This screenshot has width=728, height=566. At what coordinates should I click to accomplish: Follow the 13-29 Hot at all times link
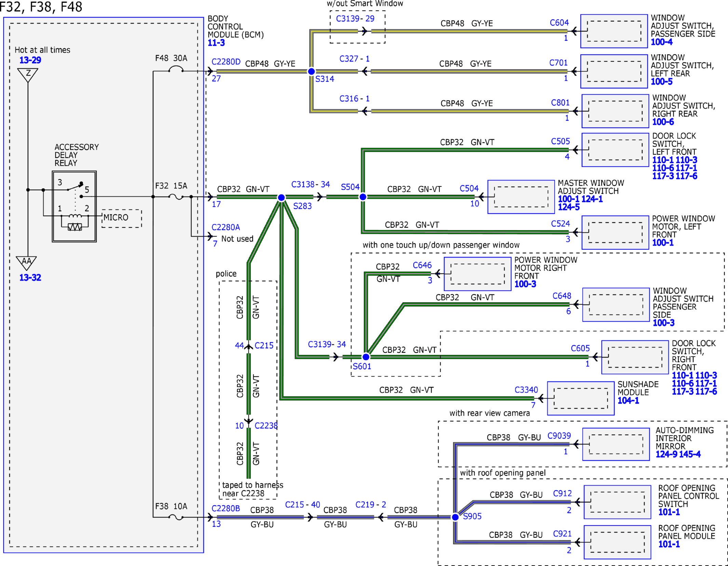click(x=30, y=60)
